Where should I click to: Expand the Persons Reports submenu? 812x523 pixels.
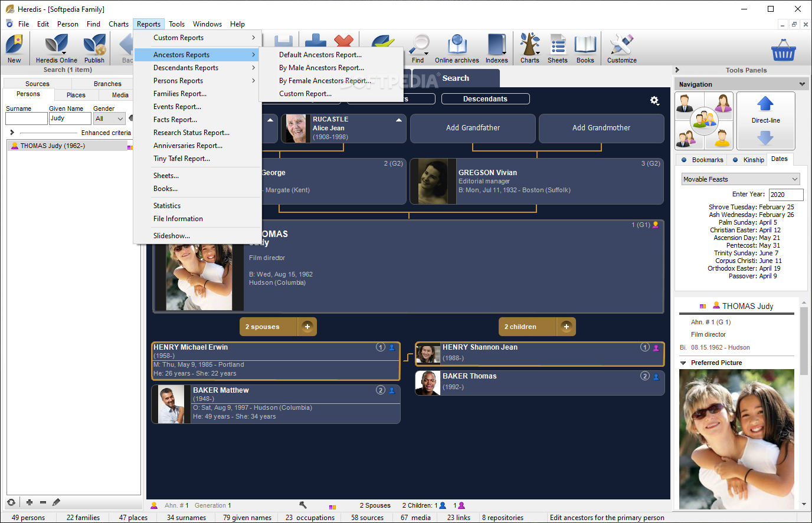pos(198,81)
